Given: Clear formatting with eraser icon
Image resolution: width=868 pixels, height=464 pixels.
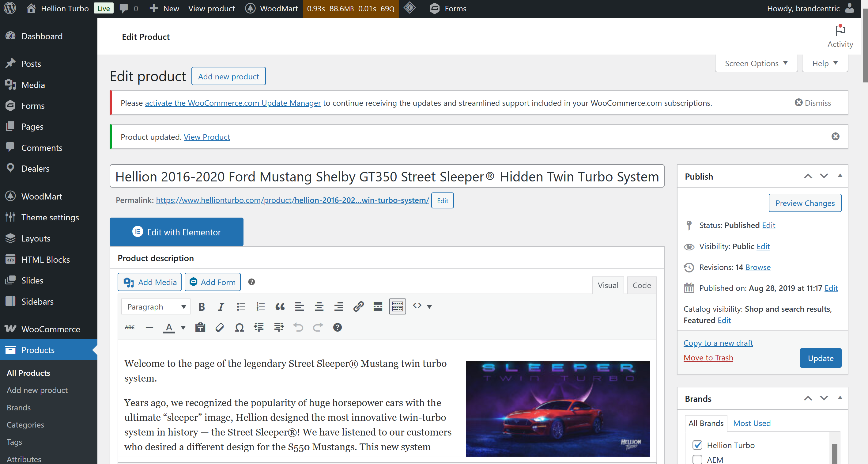Looking at the screenshot, I should (x=220, y=327).
